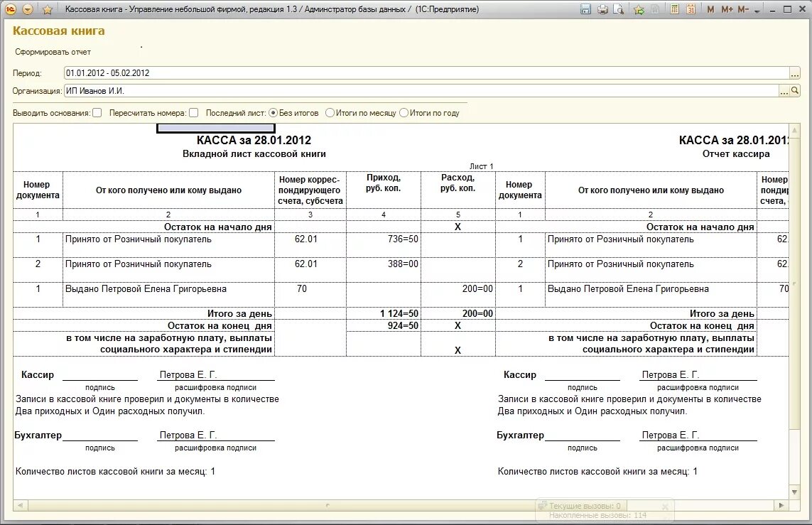Click the Накопленные вызовы: 114 status indicator
The height and width of the screenshot is (525, 812).
click(x=597, y=515)
